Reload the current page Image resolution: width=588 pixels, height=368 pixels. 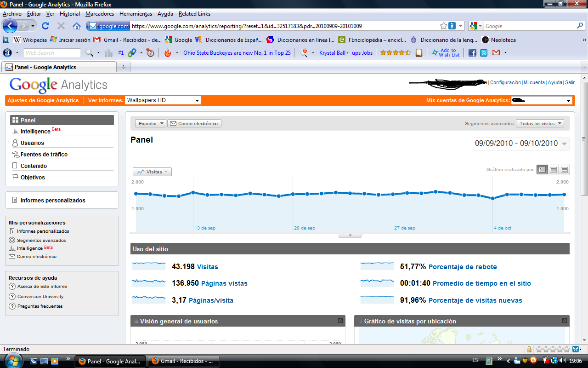coord(45,26)
